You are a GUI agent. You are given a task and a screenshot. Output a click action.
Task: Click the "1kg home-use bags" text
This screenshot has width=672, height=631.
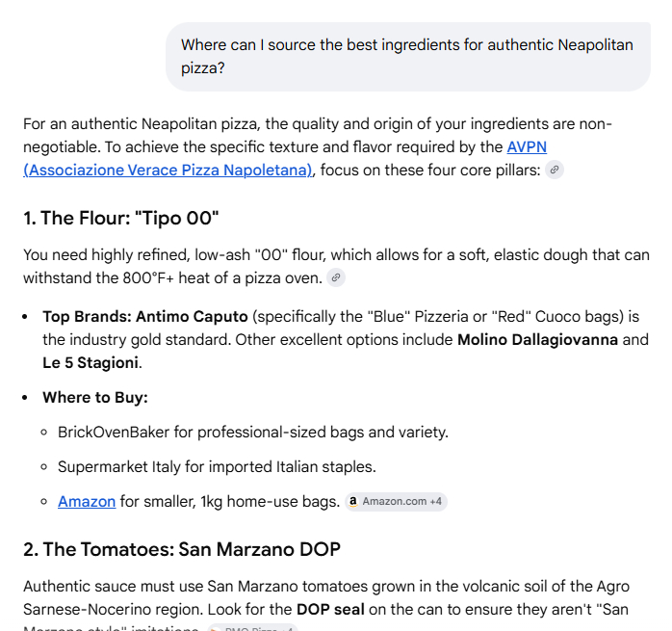pyautogui.click(x=269, y=502)
